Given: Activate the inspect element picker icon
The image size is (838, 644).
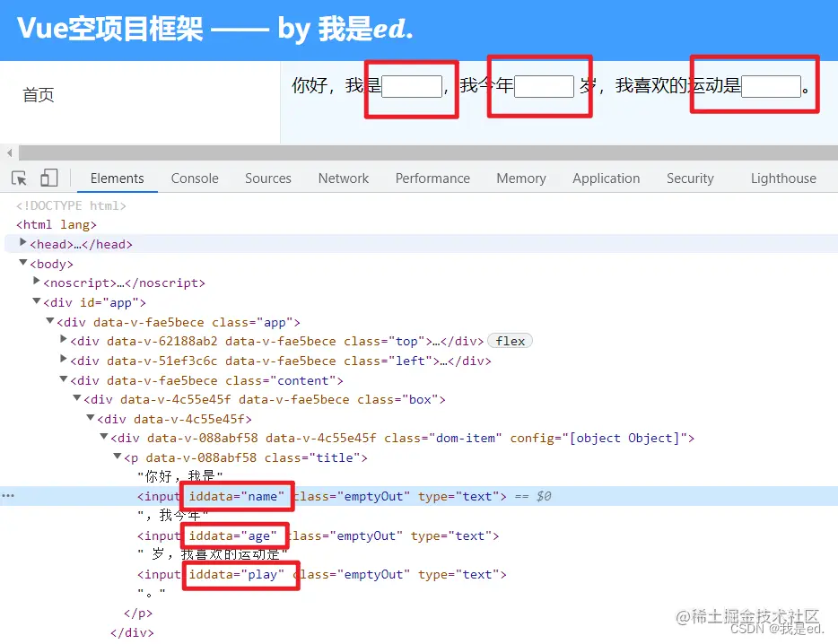Looking at the screenshot, I should (19, 178).
